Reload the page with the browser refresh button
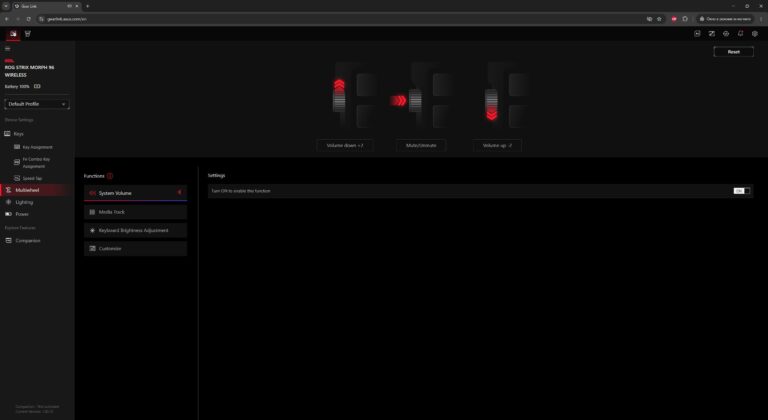The width and height of the screenshot is (768, 420). pyautogui.click(x=28, y=19)
